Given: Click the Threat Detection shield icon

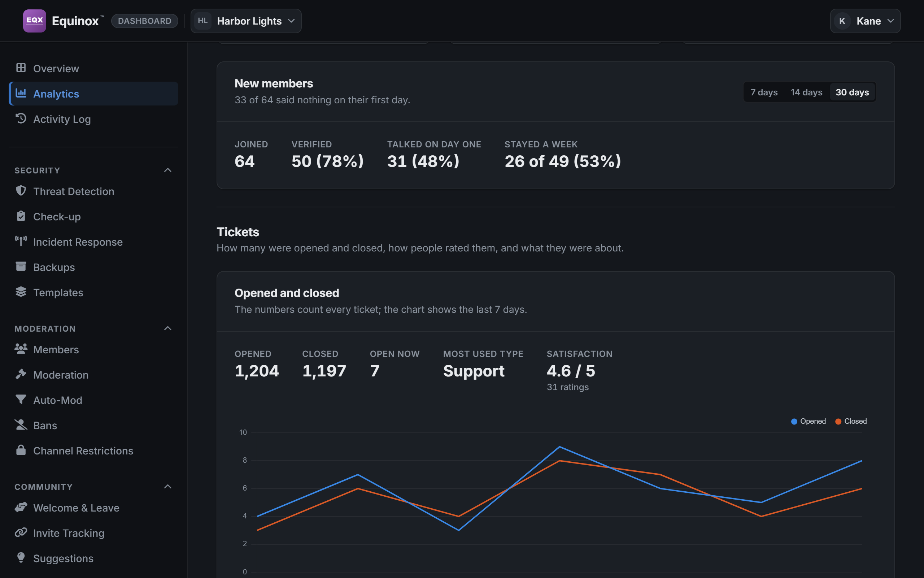Looking at the screenshot, I should [x=21, y=191].
